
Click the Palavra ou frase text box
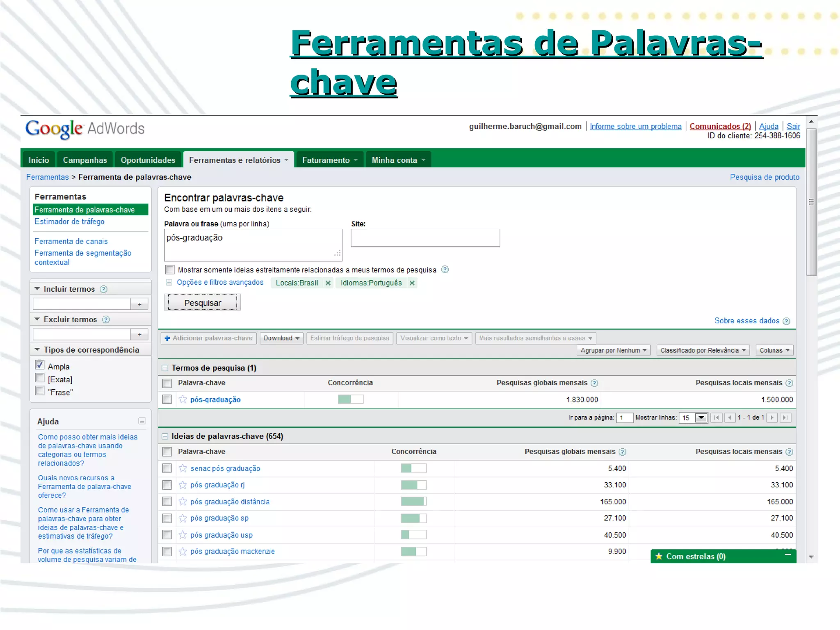tap(253, 245)
